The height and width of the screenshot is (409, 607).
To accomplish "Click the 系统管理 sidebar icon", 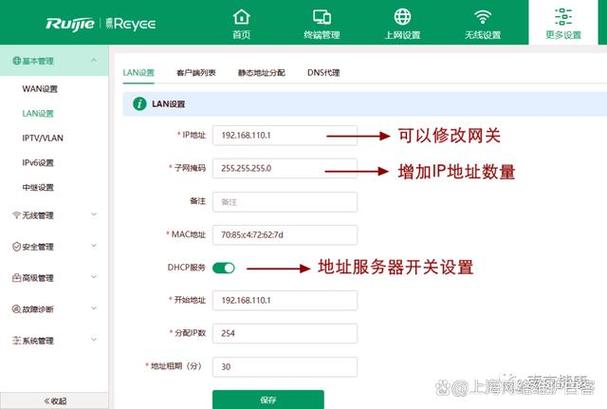I will click(x=16, y=340).
